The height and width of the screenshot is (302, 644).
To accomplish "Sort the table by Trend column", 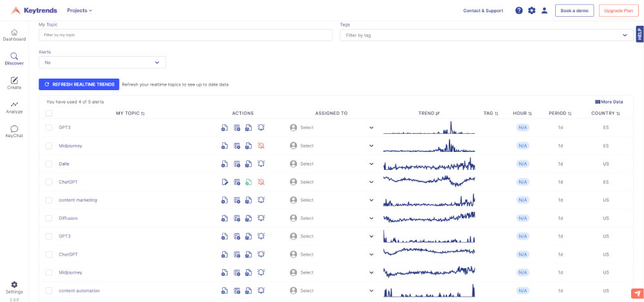I will [429, 113].
